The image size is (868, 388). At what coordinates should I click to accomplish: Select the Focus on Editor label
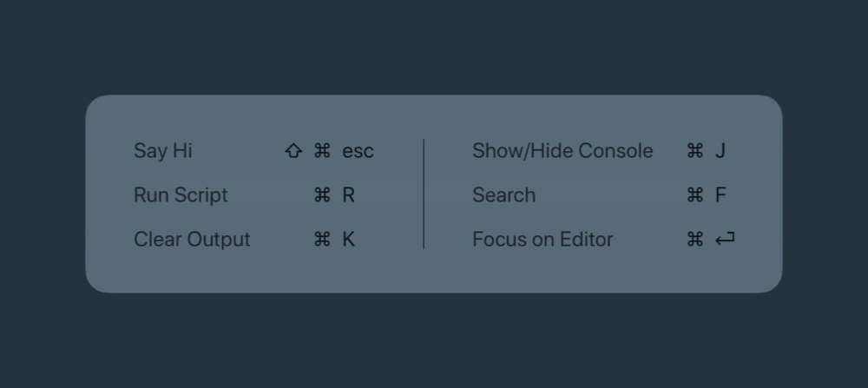point(542,240)
